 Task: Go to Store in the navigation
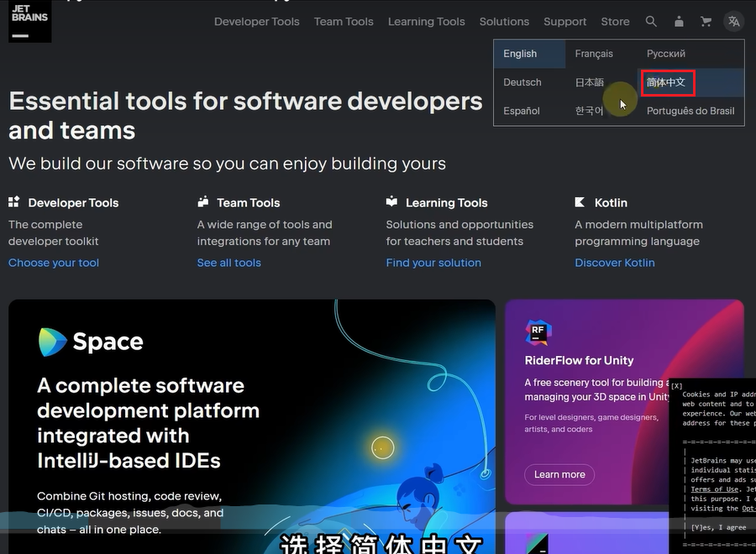coord(615,22)
